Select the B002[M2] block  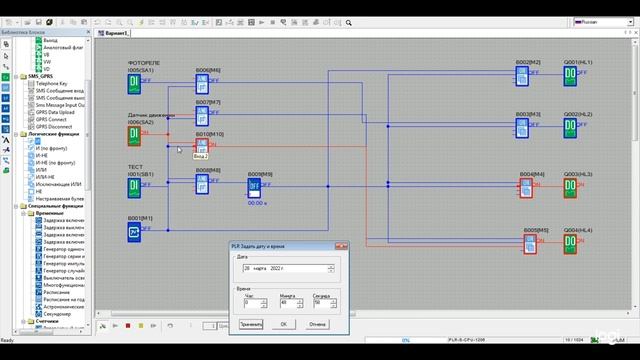pos(522,76)
